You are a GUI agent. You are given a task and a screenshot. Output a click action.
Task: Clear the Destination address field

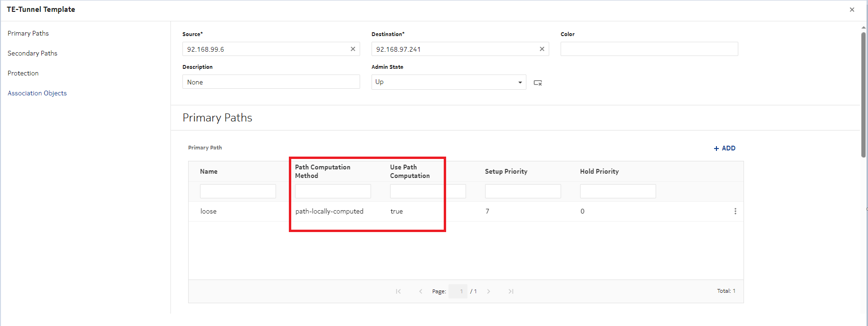point(542,49)
